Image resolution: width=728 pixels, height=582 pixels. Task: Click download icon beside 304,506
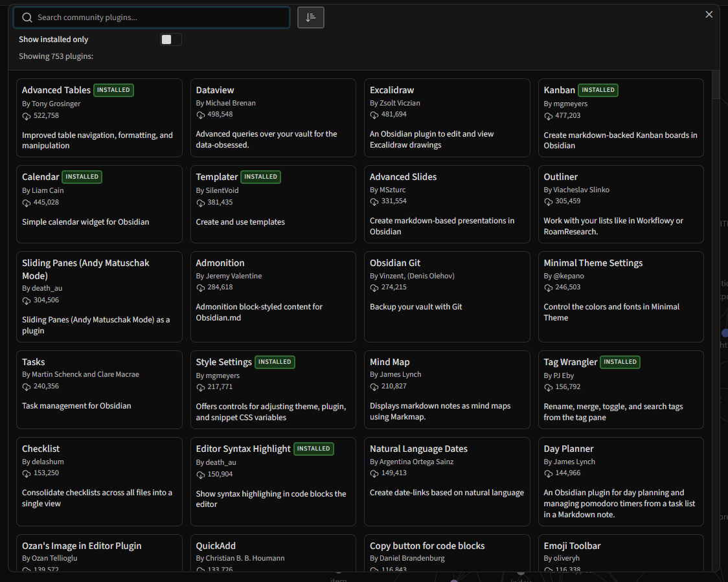pyautogui.click(x=27, y=301)
